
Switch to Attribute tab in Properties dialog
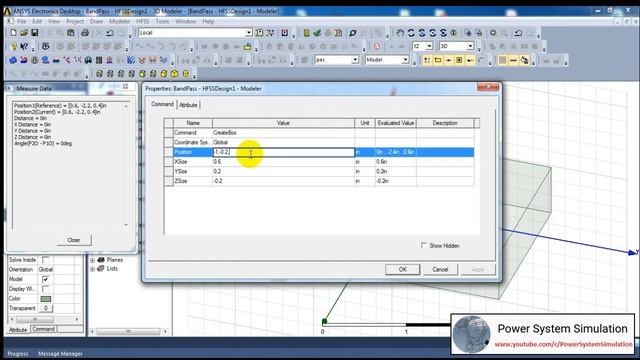tap(188, 105)
